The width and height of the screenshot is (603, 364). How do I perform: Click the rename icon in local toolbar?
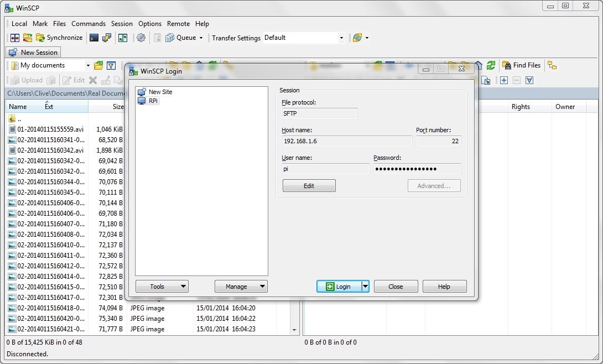[x=105, y=80]
